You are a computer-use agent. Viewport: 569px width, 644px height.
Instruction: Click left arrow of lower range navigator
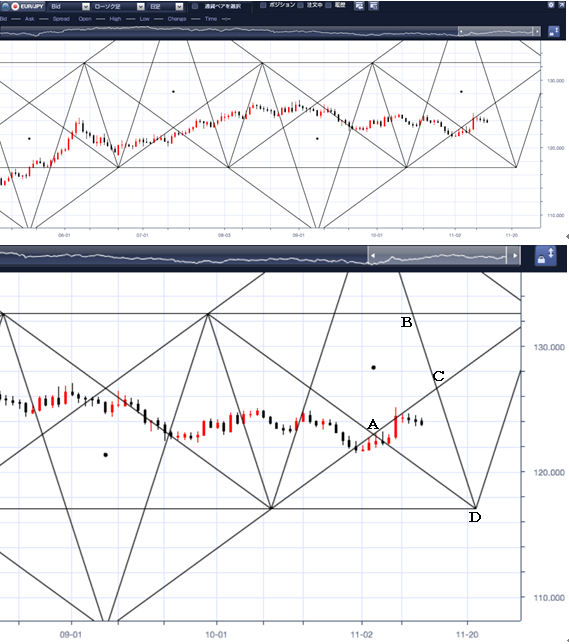(x=373, y=255)
